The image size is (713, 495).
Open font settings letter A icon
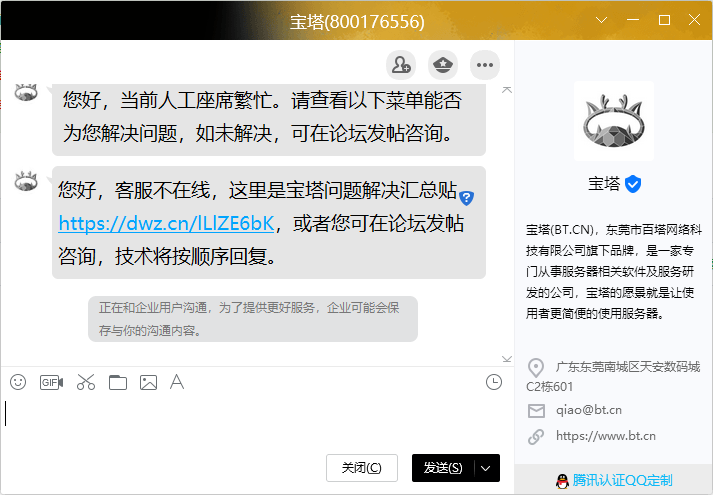(x=177, y=382)
